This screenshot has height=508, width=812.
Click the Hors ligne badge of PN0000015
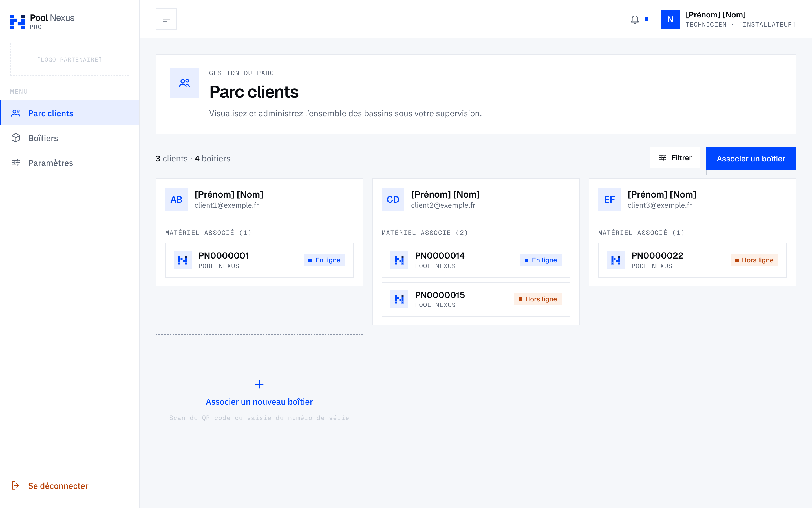click(x=538, y=299)
